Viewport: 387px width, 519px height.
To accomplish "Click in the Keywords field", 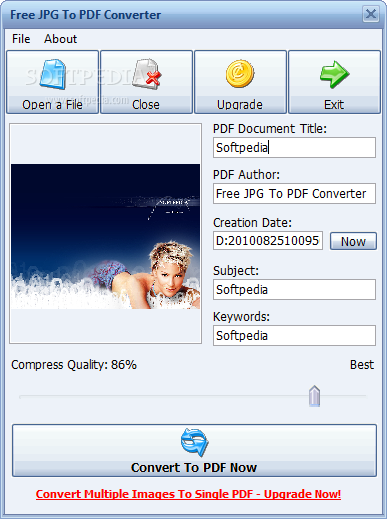I will point(294,335).
